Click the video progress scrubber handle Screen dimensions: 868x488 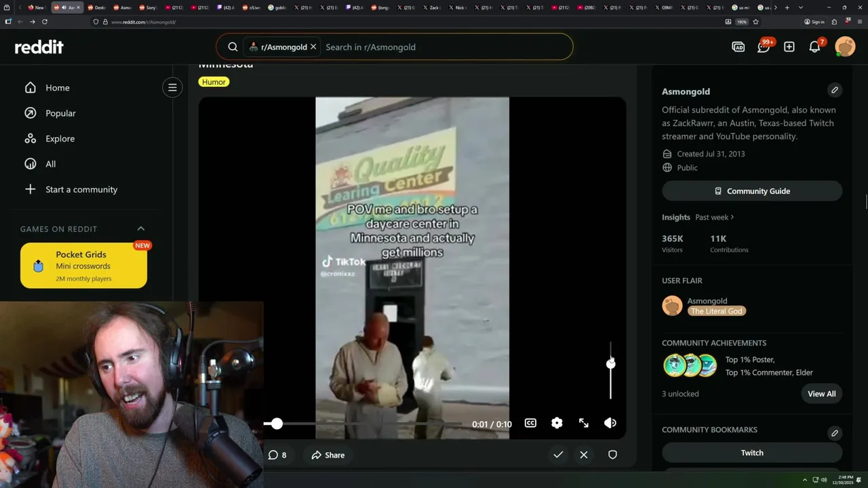click(x=277, y=424)
